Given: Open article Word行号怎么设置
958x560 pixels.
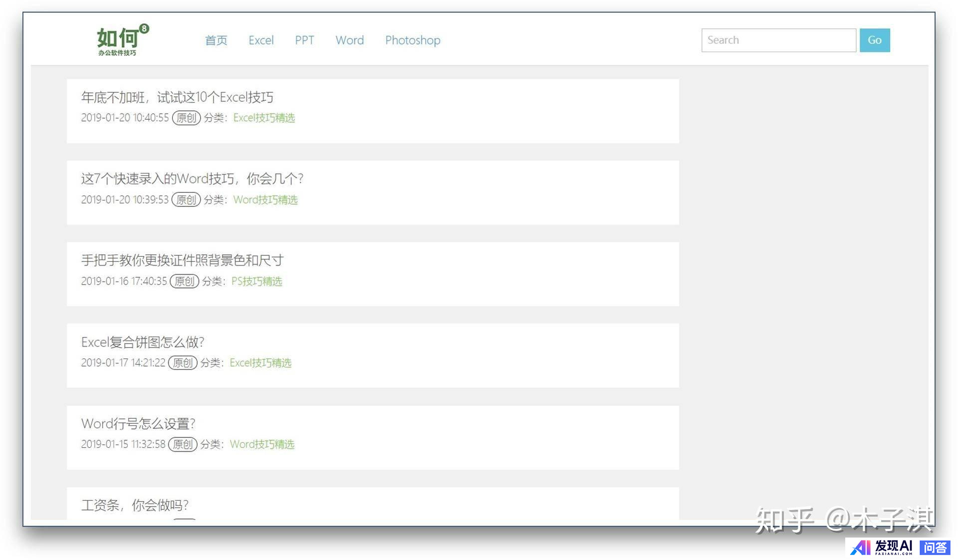Looking at the screenshot, I should [x=138, y=424].
